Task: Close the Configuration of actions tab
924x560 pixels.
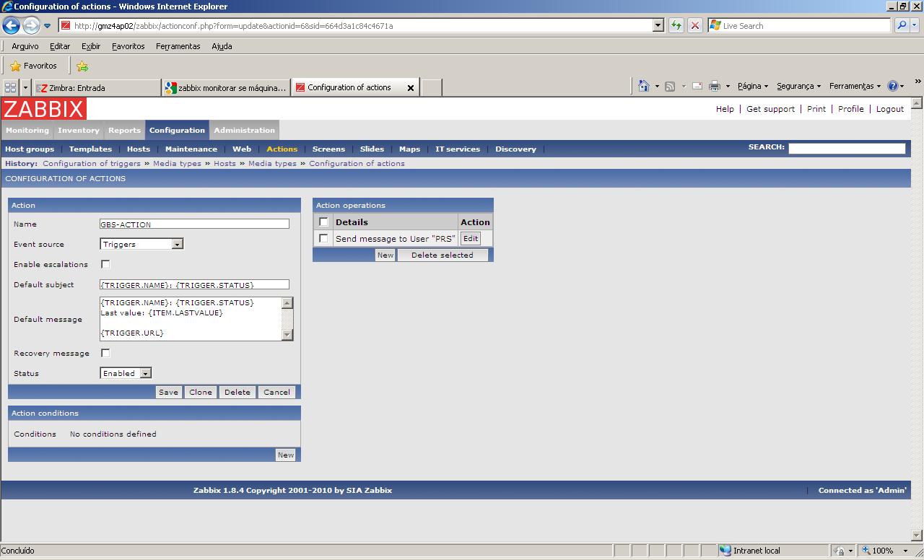Action: [411, 88]
